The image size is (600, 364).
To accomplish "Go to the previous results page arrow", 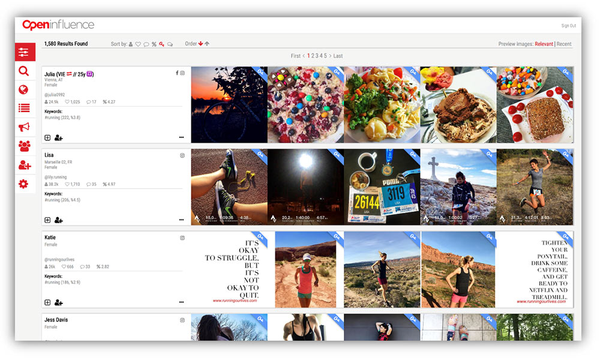I will pyautogui.click(x=304, y=56).
